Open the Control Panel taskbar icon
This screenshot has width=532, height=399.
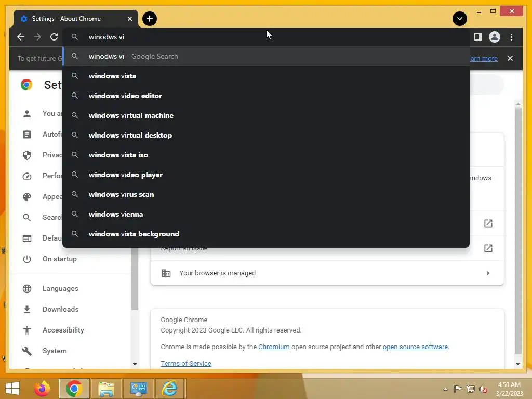pyautogui.click(x=138, y=389)
